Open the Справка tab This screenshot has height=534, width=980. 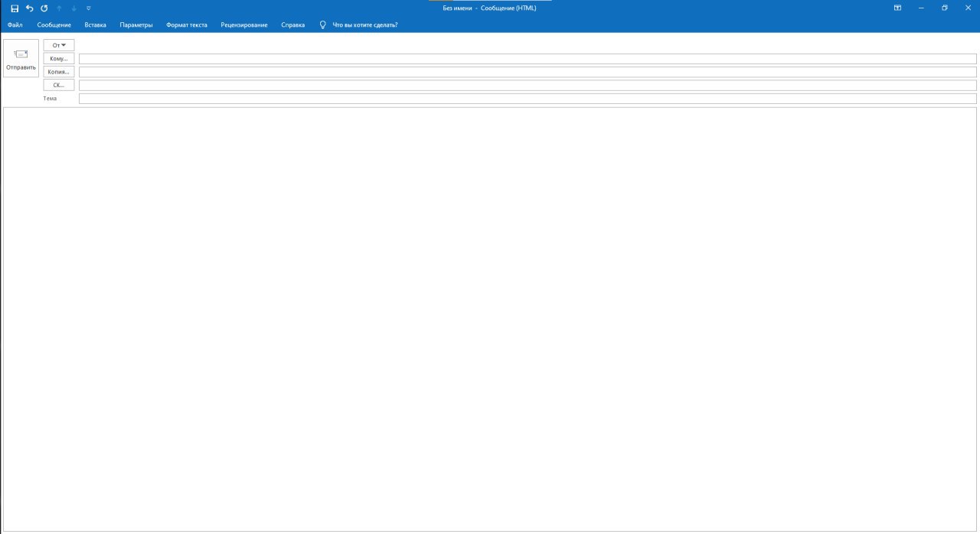293,24
